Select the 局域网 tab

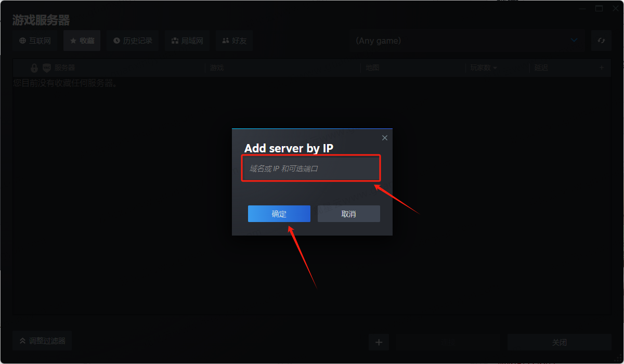point(187,41)
